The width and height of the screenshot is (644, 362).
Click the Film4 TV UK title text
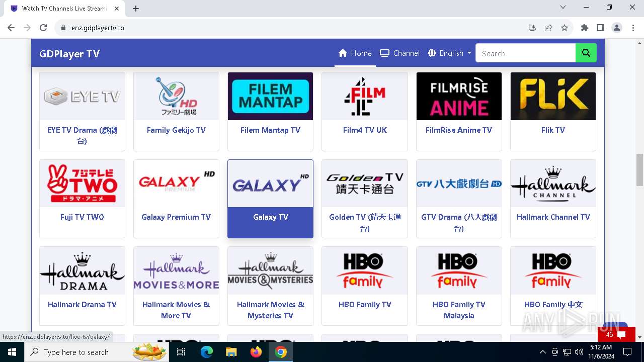(365, 130)
